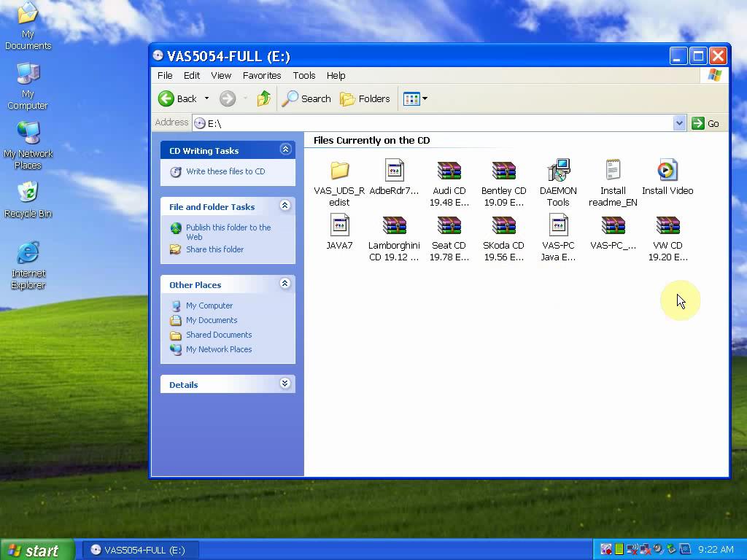
Task: Toggle the Folders pane button
Action: pos(365,98)
